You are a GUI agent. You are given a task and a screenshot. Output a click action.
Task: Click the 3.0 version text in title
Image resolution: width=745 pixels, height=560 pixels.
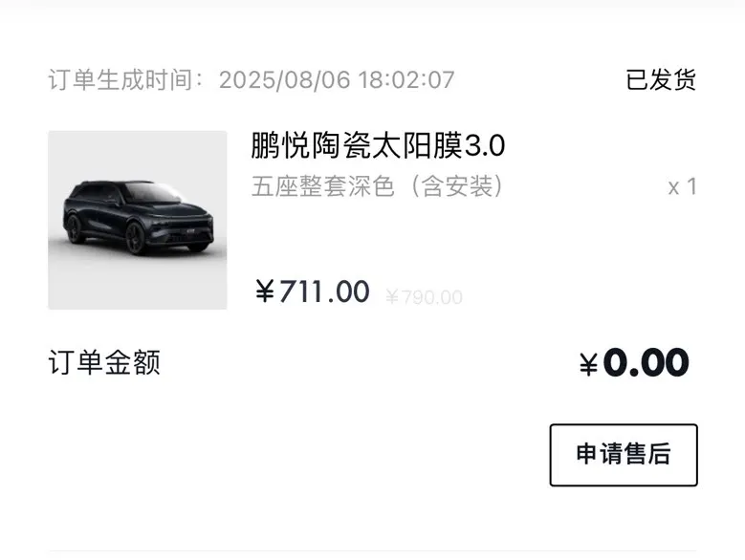[484, 145]
